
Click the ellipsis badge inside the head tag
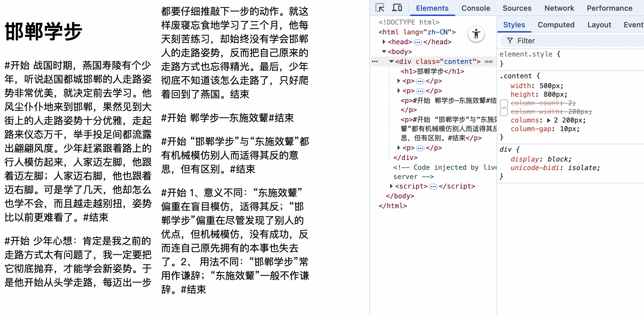(x=418, y=42)
